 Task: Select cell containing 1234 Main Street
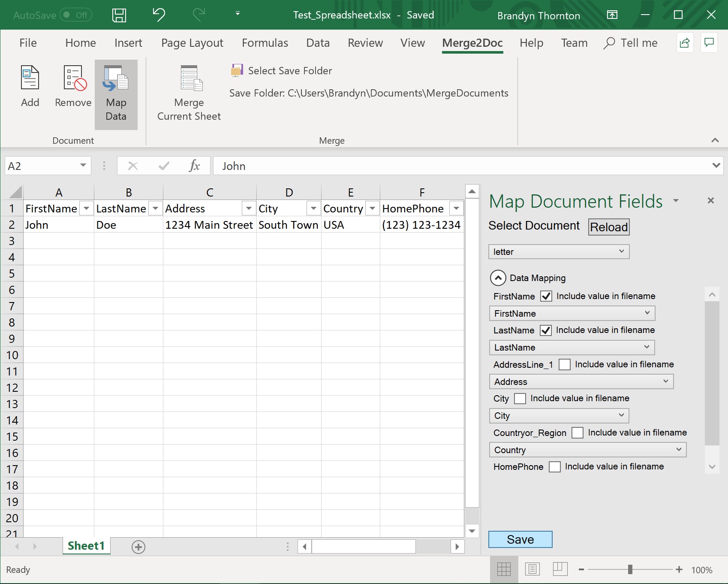pos(210,225)
